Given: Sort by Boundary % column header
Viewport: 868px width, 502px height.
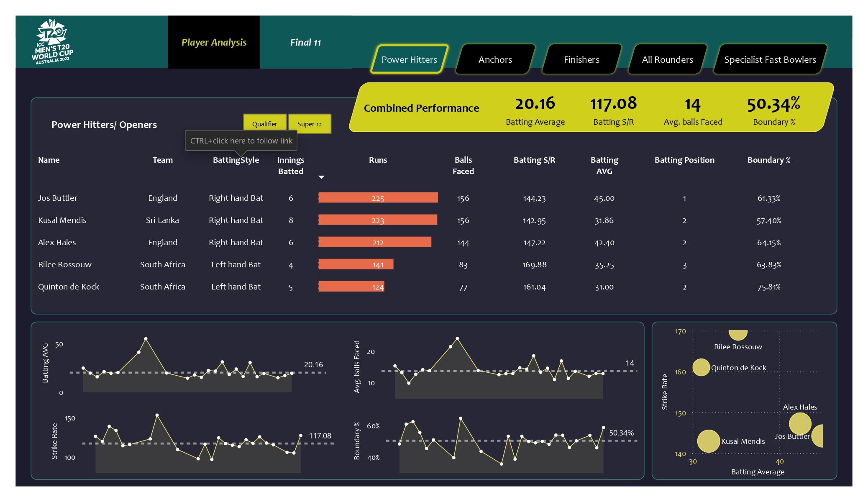Looking at the screenshot, I should click(x=769, y=160).
